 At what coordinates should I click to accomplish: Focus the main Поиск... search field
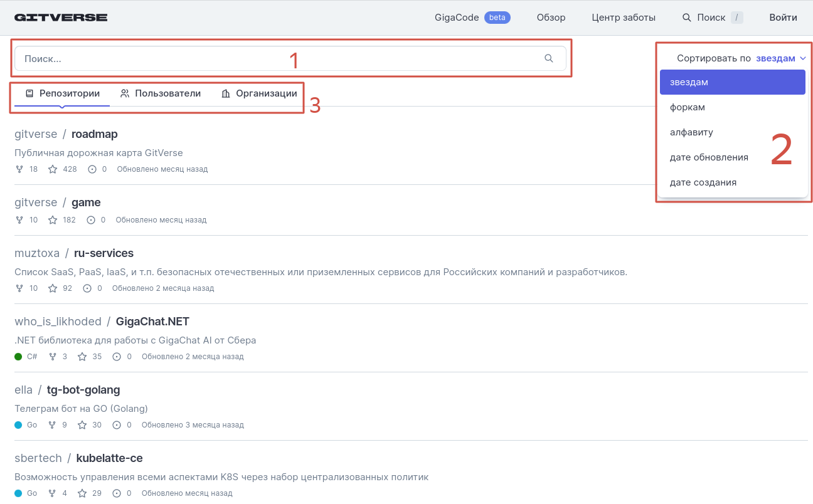click(290, 58)
